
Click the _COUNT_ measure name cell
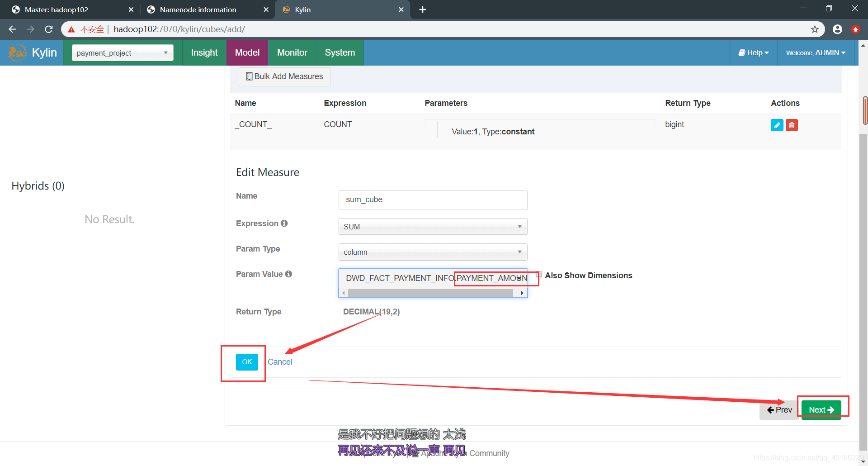[x=253, y=124]
